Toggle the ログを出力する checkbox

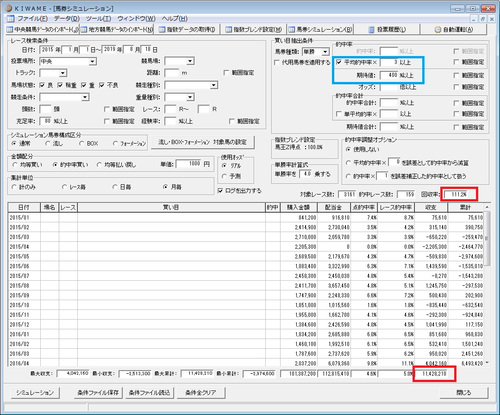pos(220,191)
